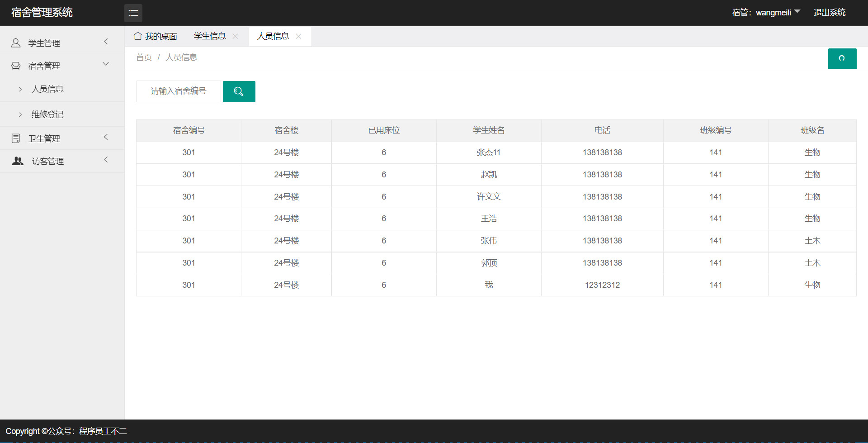Switch to the 学生信息 tab
Image resolution: width=868 pixels, height=443 pixels.
click(210, 36)
